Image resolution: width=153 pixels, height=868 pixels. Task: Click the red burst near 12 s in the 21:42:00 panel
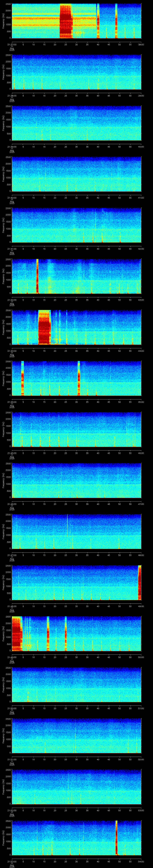37,276
